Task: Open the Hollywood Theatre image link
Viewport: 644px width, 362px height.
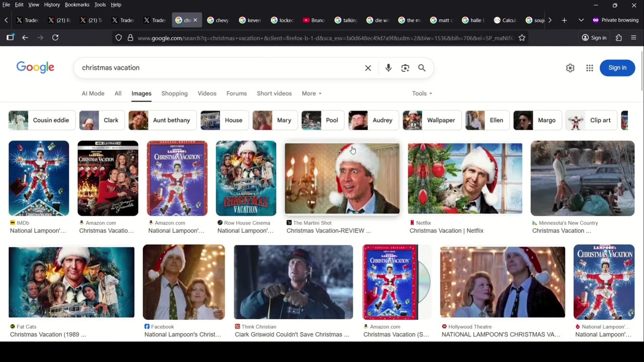Action: 503,282
